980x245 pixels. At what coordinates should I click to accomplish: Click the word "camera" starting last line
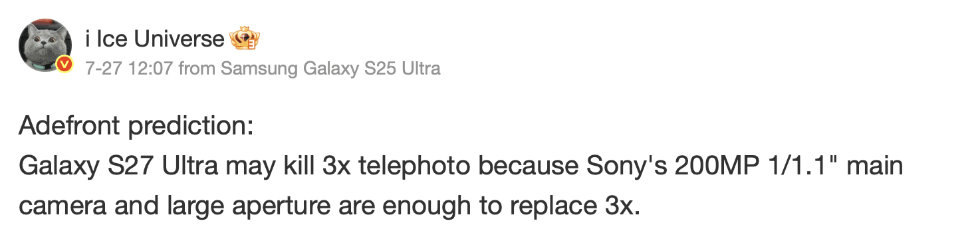pos(60,207)
